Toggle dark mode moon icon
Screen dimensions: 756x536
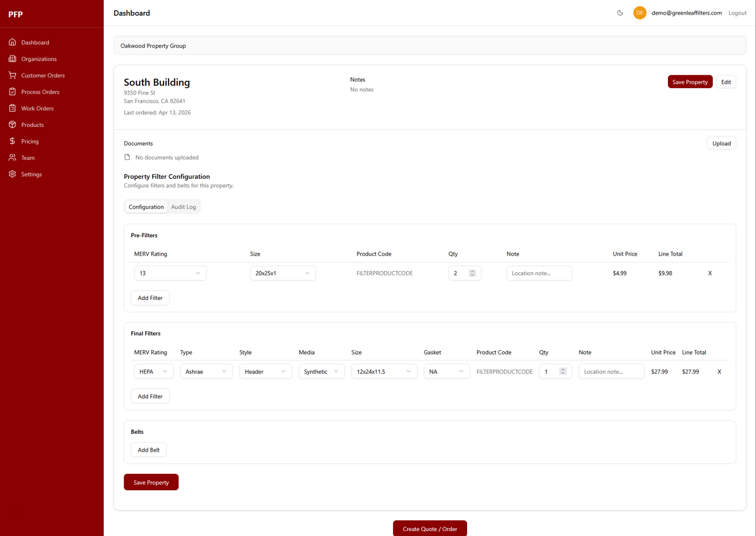pos(620,13)
